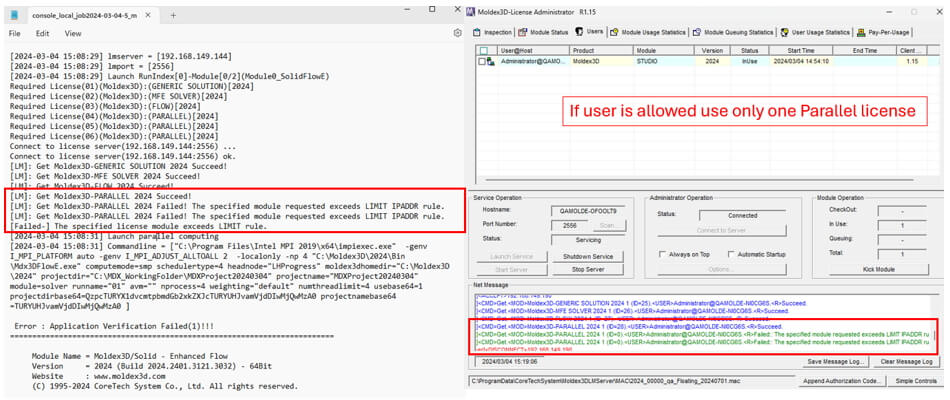The height and width of the screenshot is (400, 950).
Task: Click the Kick Module button
Action: [x=878, y=268]
